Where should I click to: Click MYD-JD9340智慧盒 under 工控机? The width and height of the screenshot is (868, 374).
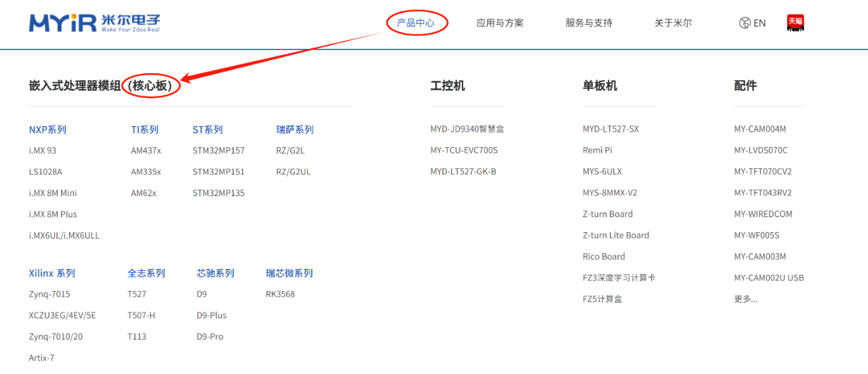[x=467, y=129]
